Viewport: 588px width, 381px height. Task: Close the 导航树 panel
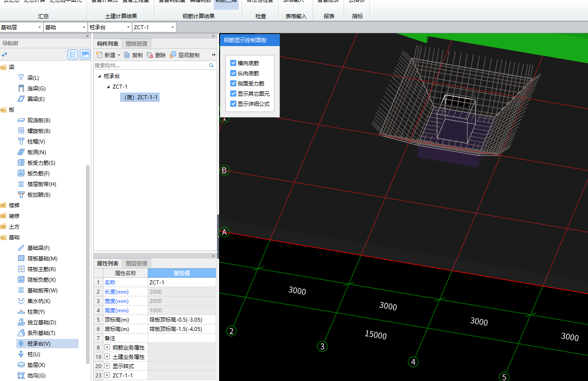(x=87, y=36)
